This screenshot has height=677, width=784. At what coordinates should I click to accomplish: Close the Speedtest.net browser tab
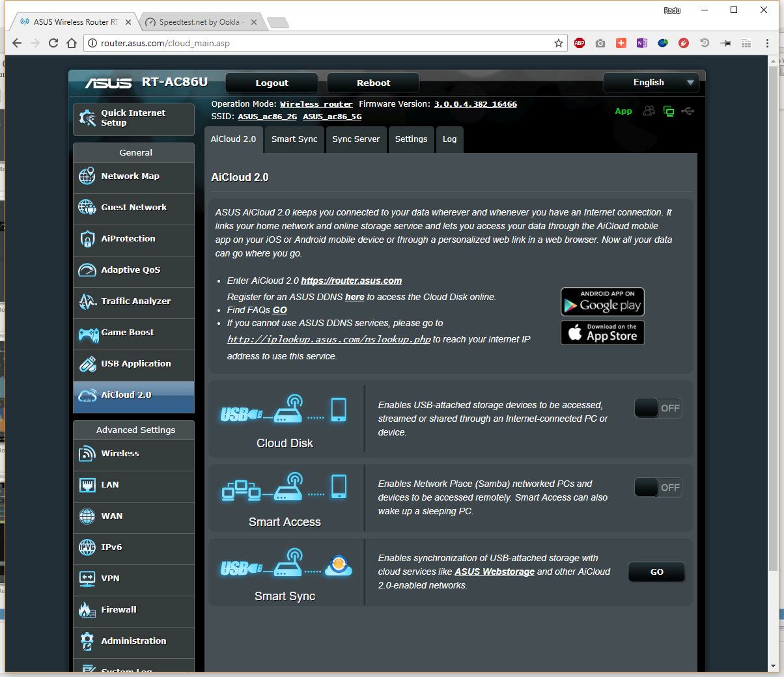253,22
